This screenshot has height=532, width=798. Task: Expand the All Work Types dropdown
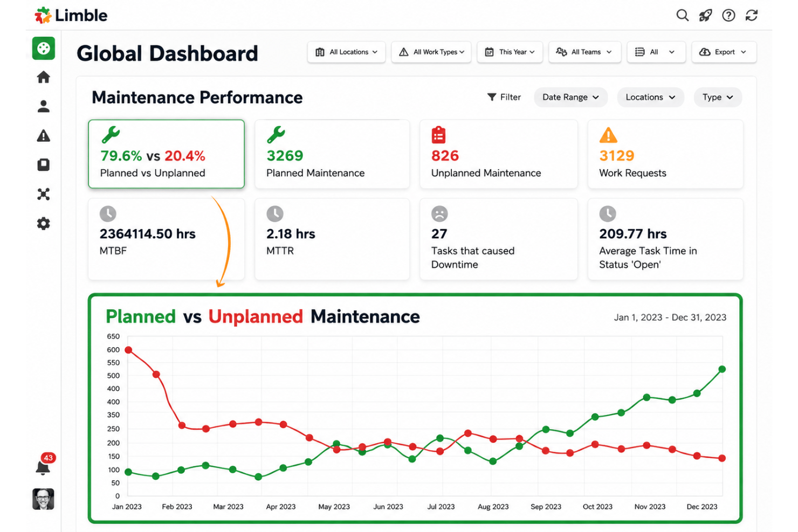[431, 52]
